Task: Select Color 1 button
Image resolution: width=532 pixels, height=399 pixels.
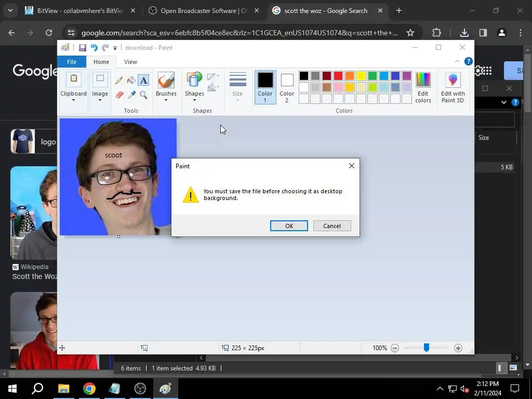Action: point(265,87)
